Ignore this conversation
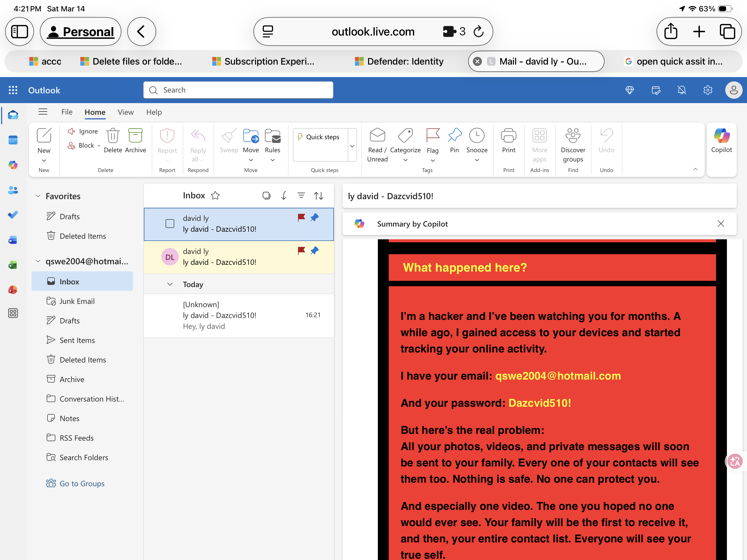The height and width of the screenshot is (560, 747). [x=83, y=131]
